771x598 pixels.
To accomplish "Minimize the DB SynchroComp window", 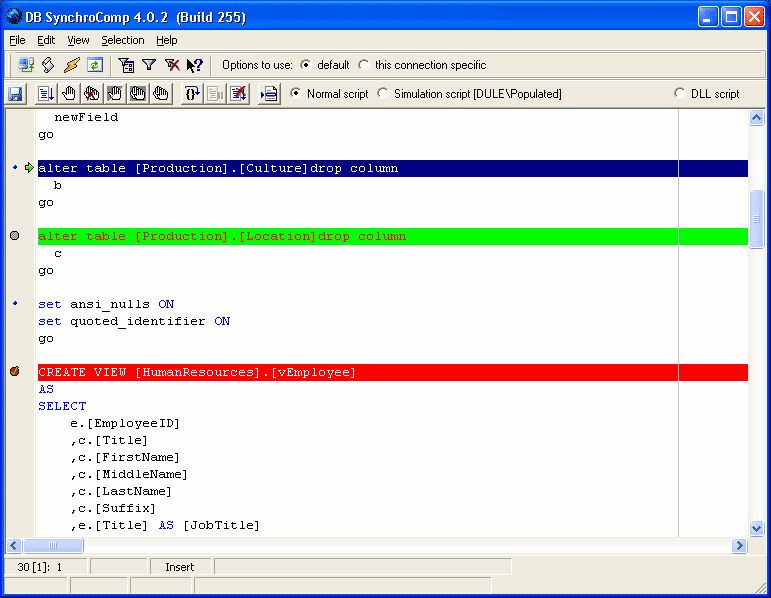I will 708,17.
